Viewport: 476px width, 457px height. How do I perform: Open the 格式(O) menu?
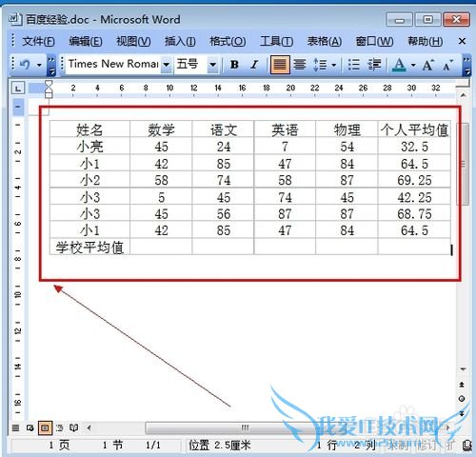[x=228, y=41]
